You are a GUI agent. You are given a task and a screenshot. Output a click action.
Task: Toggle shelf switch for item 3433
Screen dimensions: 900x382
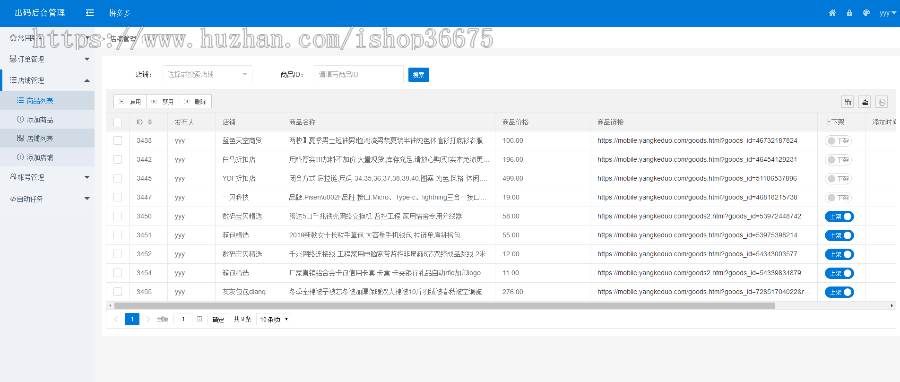tap(839, 141)
